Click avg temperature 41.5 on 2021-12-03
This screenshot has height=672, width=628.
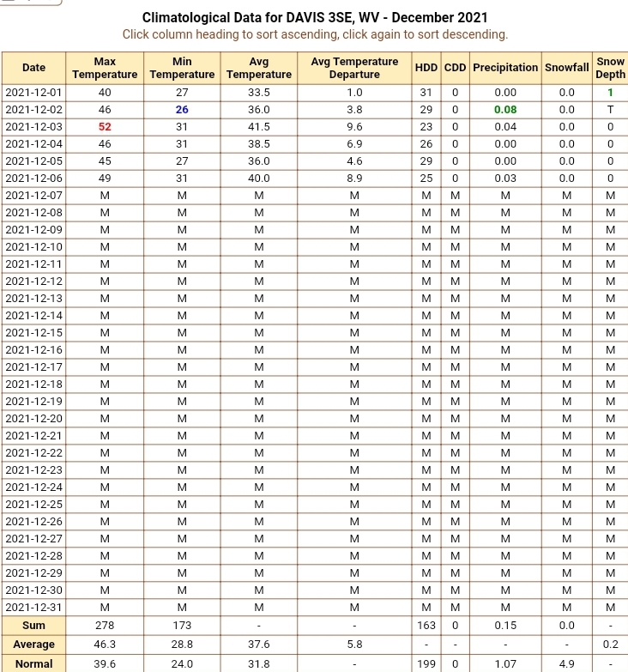[259, 127]
